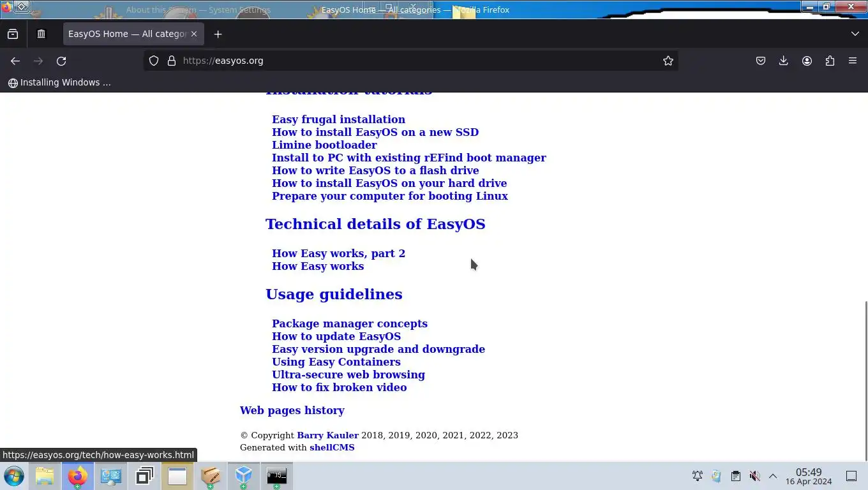The height and width of the screenshot is (490, 868).
Task: Expand the list all tabs chevron
Action: pyautogui.click(x=855, y=34)
